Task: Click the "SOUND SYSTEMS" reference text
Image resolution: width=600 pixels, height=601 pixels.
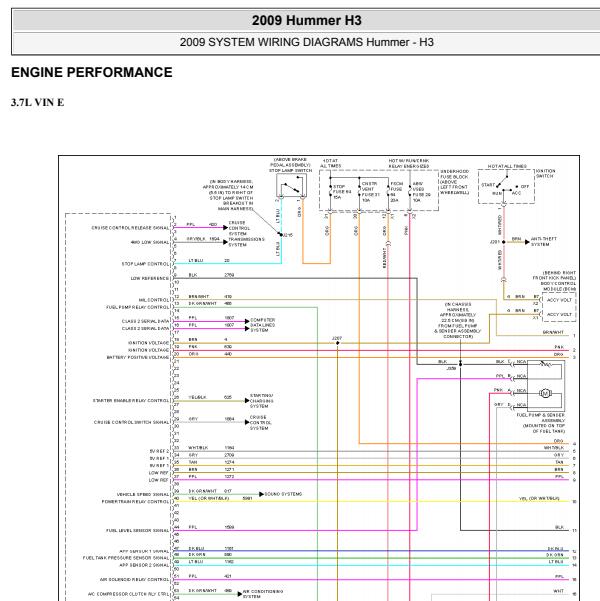Action: (283, 494)
